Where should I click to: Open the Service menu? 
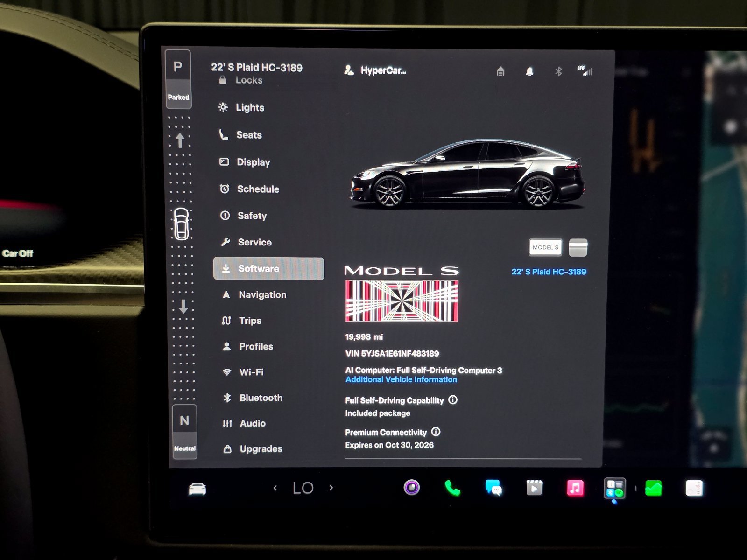pyautogui.click(x=246, y=242)
